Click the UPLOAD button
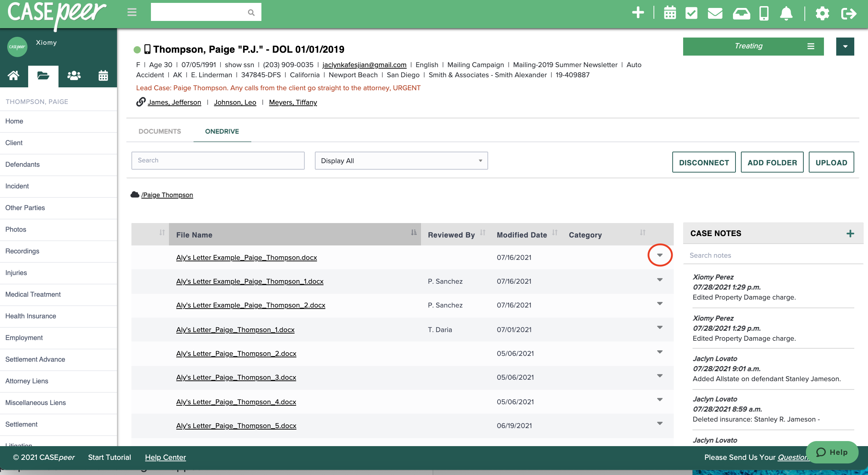Screen dimensions: 868x475 pos(831,162)
